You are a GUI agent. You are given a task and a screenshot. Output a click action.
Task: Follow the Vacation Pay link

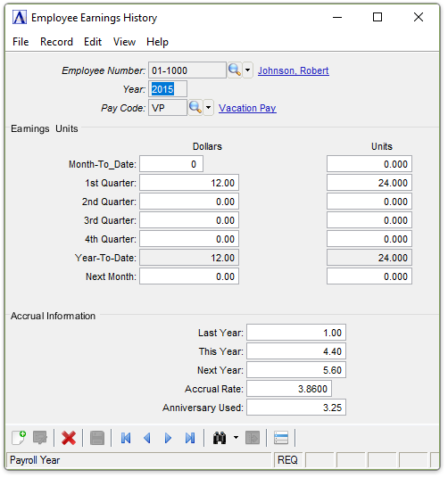[247, 108]
